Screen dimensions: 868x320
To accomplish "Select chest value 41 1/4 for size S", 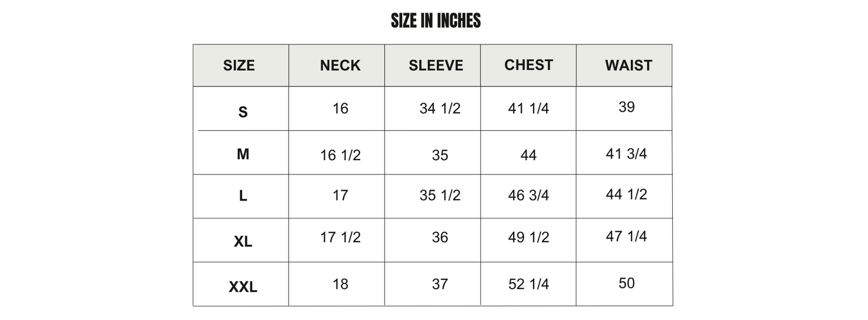I will coord(528,109).
